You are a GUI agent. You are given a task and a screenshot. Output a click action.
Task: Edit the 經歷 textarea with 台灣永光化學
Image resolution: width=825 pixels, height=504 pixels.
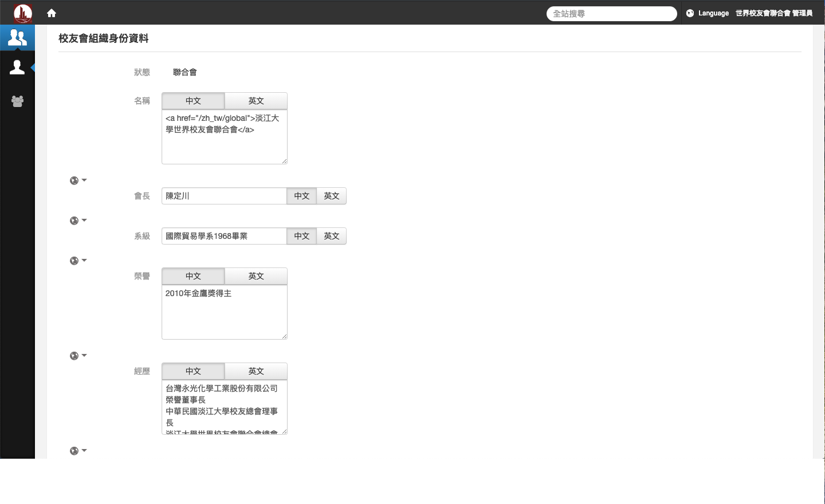[x=225, y=407]
